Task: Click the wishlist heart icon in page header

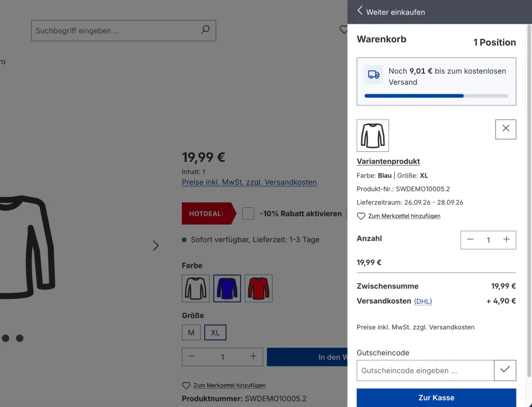Action: (344, 29)
